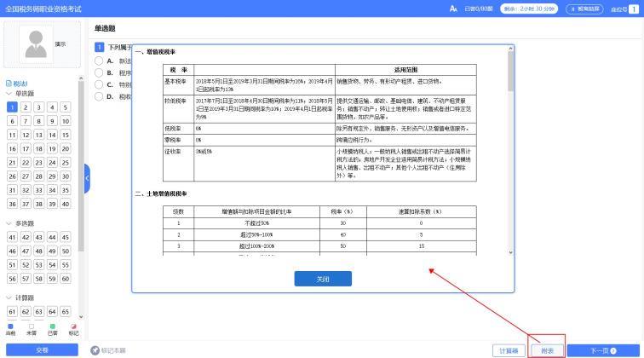Viewport: 644px width, 358px height.
Task: Jump to question 13
Action: (38, 135)
